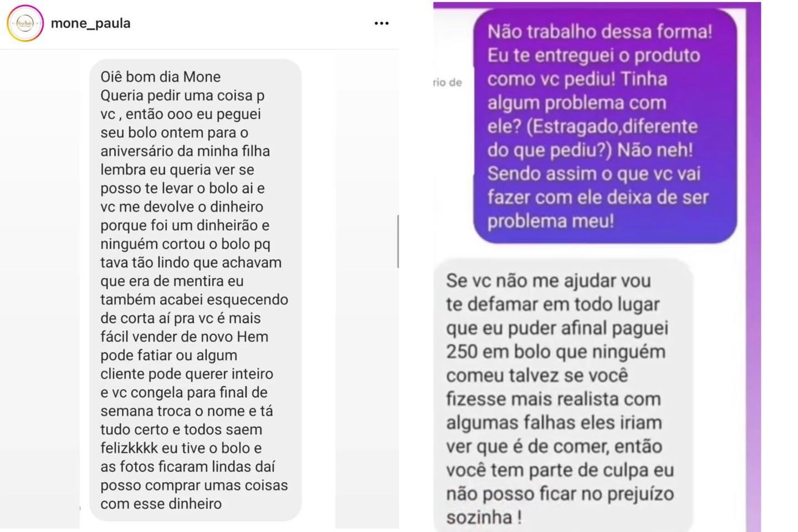Click the line "aniversário da minha filha"
Screen dimensions: 798x532
click(x=185, y=151)
